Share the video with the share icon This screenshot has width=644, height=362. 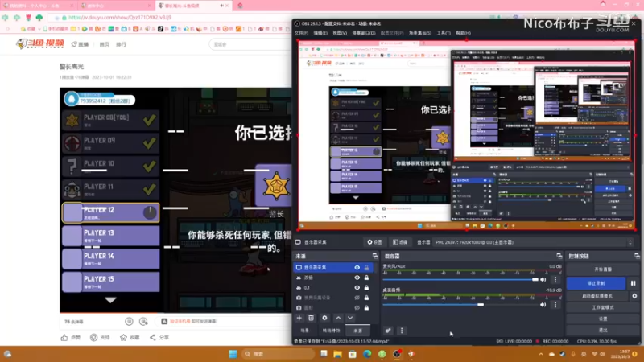point(153,337)
